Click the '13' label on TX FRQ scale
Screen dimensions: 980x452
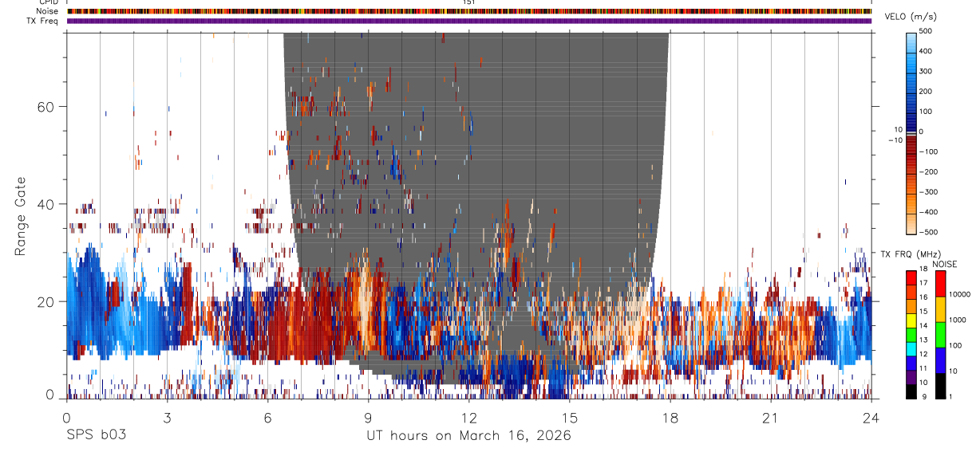point(924,340)
